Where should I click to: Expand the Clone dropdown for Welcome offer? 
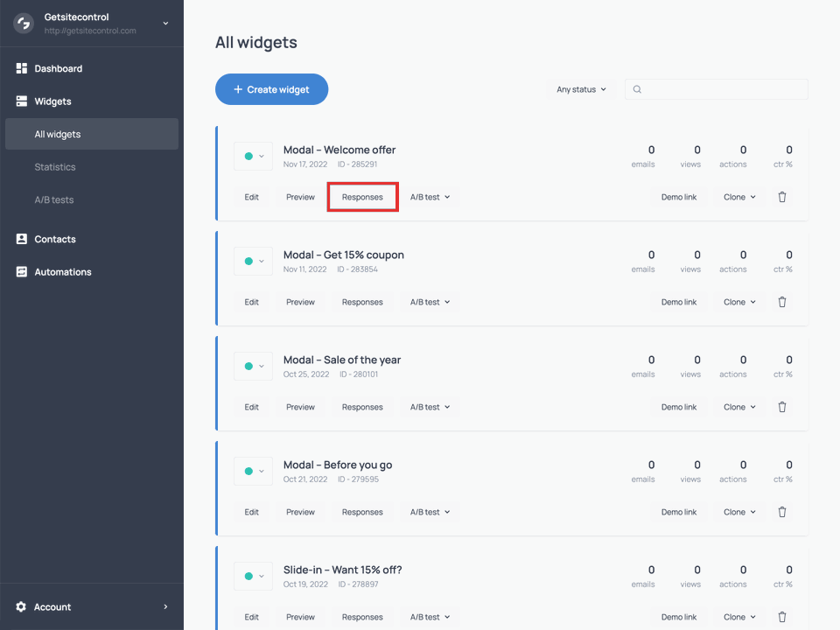click(738, 197)
